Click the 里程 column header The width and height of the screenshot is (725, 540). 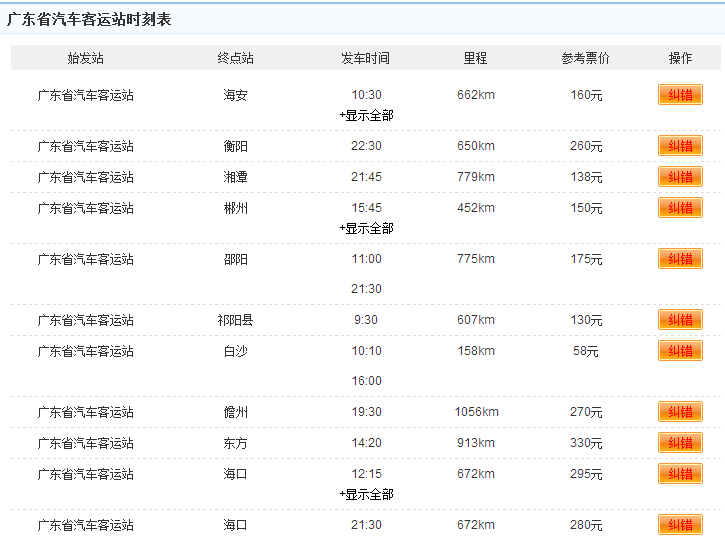[475, 58]
